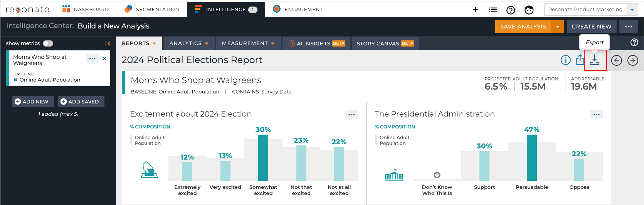Click the Not that excited bar at 23%
The image size is (644, 205).
click(301, 163)
